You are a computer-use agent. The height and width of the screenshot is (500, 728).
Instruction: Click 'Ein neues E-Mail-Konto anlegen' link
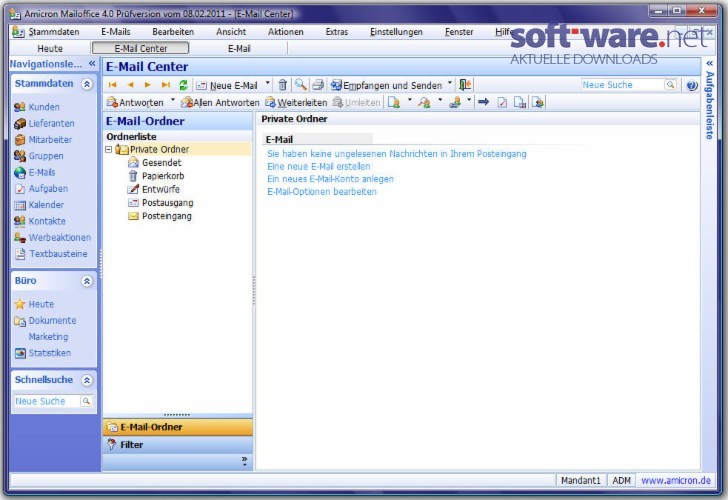[x=330, y=179]
